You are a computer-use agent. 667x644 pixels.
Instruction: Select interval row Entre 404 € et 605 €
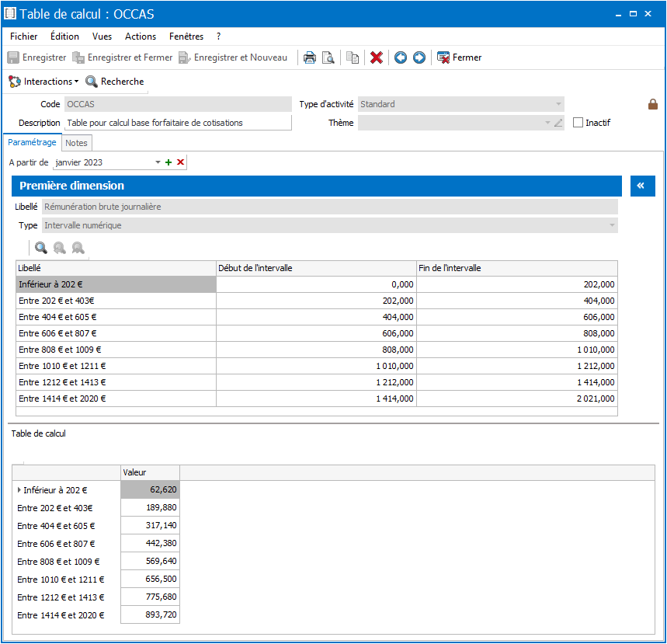pos(317,317)
